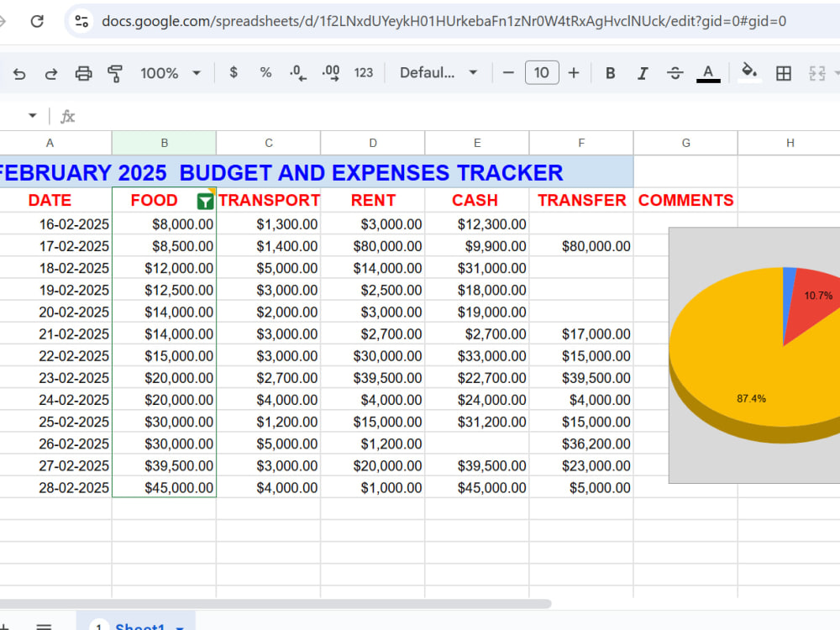The image size is (840, 630).
Task: Click the font size field showing 10
Action: click(542, 73)
